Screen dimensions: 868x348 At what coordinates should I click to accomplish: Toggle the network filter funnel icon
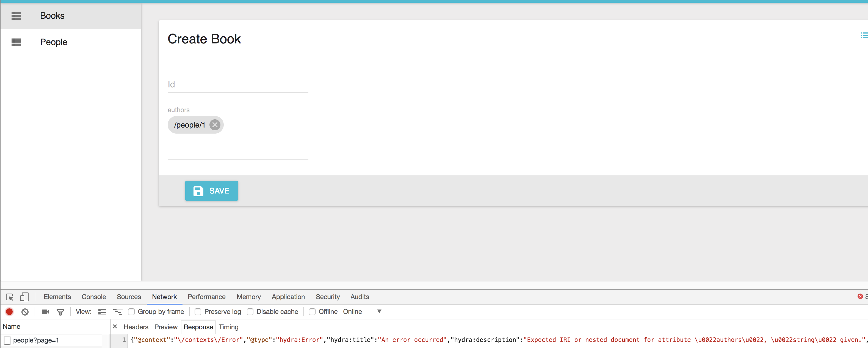[60, 312]
